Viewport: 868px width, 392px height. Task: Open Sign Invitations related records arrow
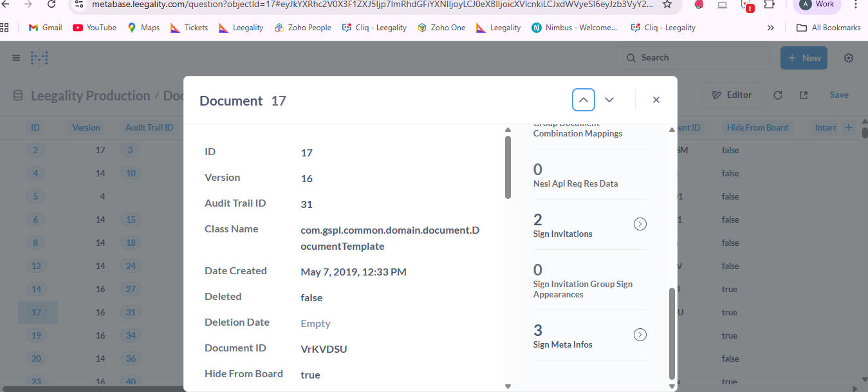click(x=640, y=224)
